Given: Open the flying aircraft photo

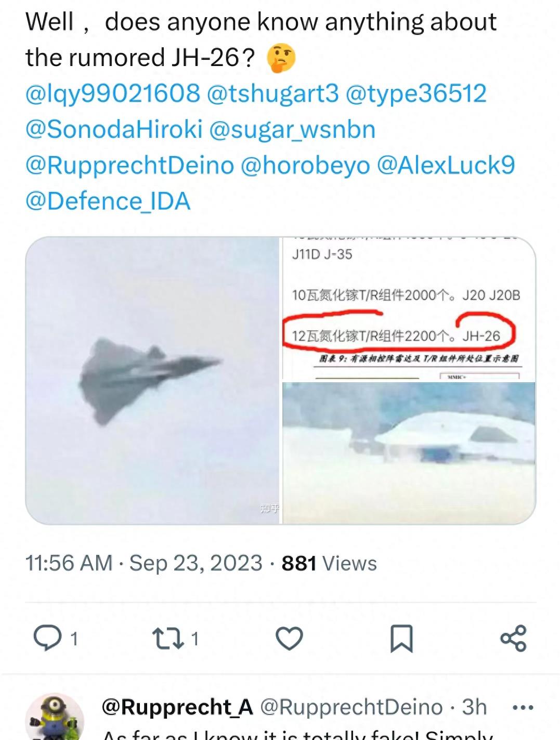Looking at the screenshot, I should [153, 380].
